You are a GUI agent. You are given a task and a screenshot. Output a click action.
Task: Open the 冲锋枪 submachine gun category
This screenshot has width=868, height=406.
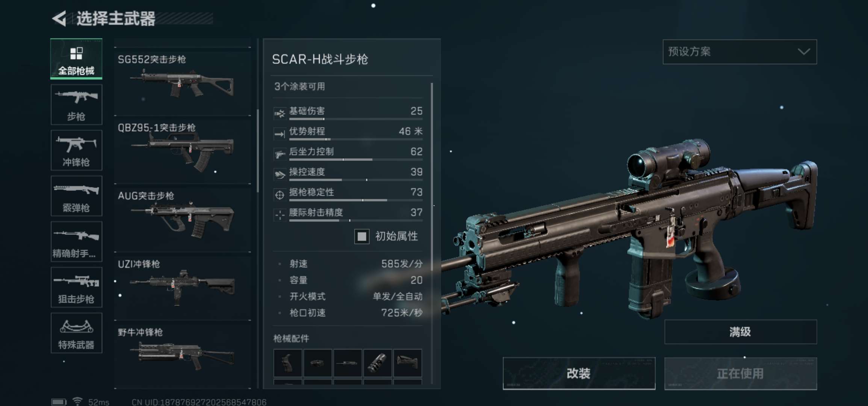click(x=76, y=150)
